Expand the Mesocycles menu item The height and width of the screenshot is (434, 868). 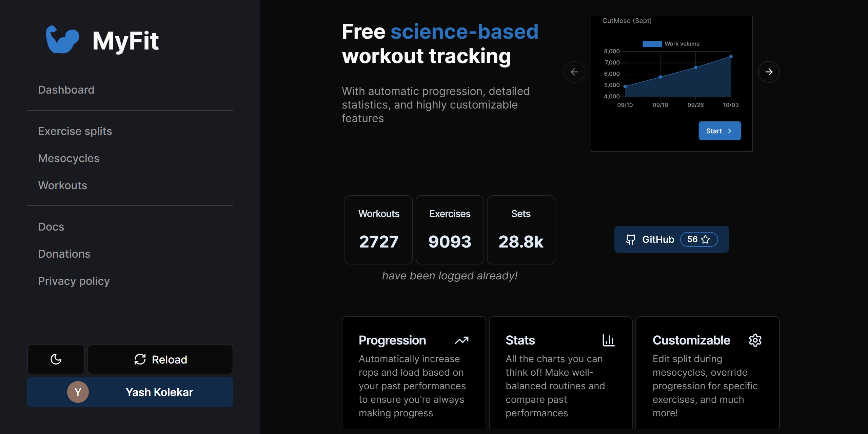point(68,158)
